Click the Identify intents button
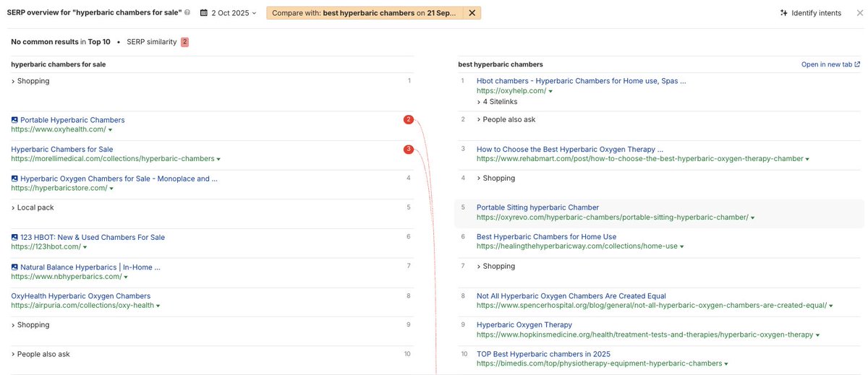 click(x=810, y=13)
